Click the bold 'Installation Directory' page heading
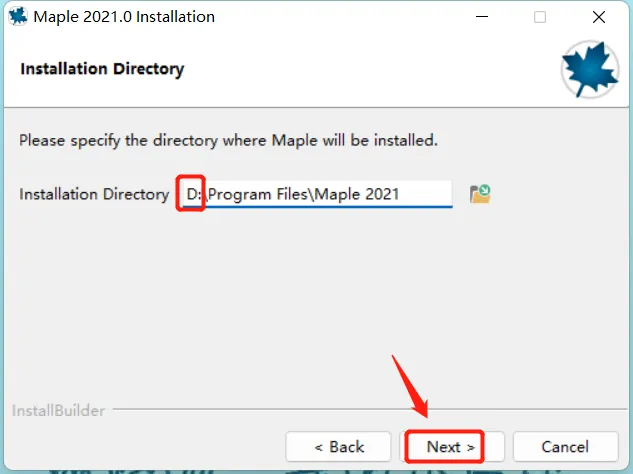This screenshot has height=474, width=633. click(x=102, y=69)
